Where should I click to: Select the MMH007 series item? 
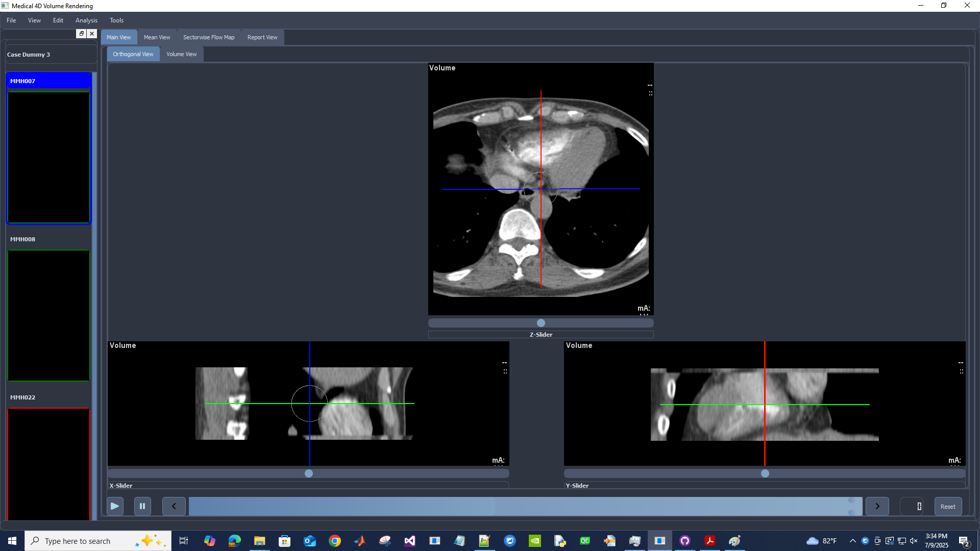tap(48, 81)
